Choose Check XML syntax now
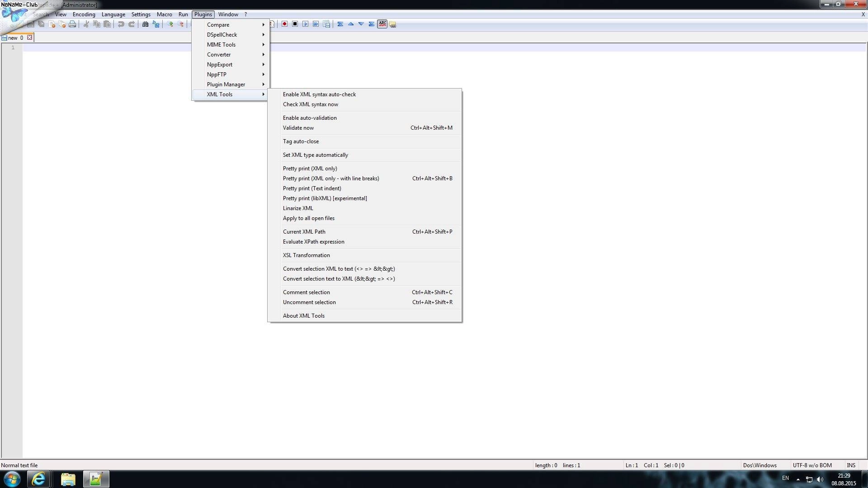 tap(364, 104)
